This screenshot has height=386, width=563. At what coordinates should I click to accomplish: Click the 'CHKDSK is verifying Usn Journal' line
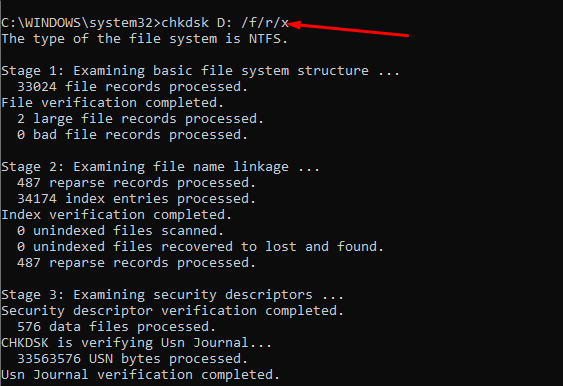[136, 343]
